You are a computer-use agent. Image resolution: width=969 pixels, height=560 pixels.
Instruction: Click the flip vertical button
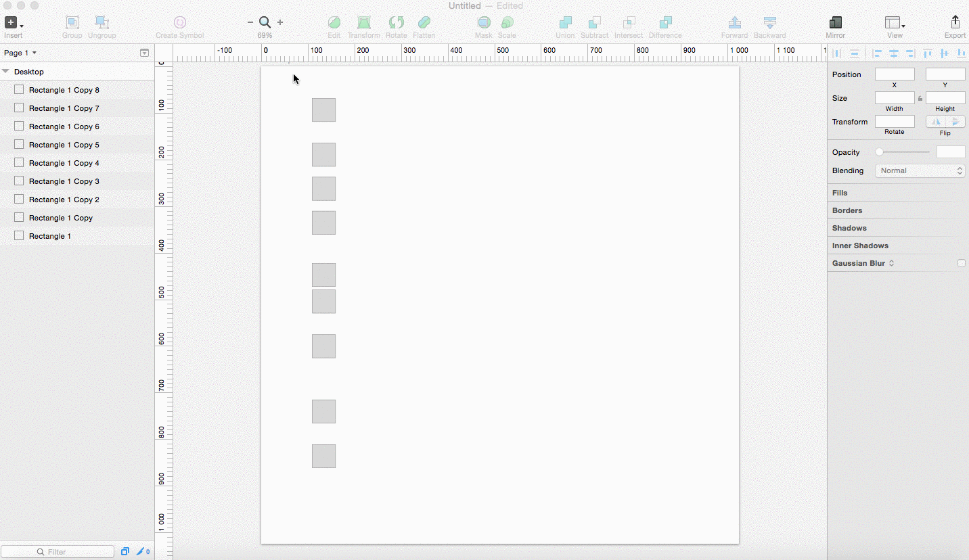(x=955, y=122)
